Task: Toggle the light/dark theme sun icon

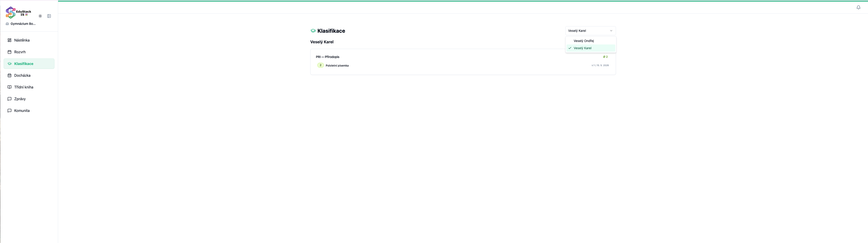Action: click(40, 16)
